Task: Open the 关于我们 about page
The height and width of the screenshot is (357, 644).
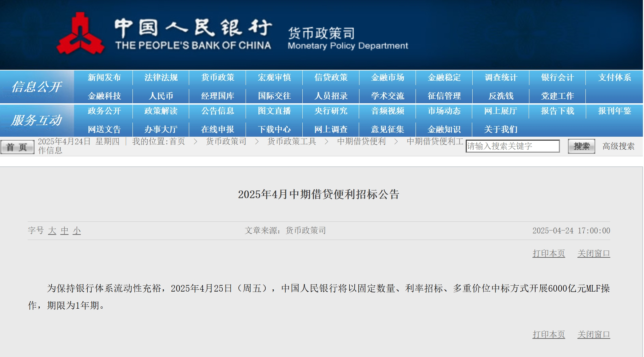Action: [x=500, y=129]
